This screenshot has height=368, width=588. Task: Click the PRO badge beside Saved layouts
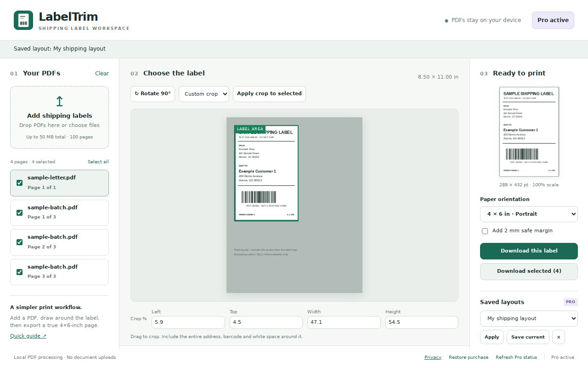tap(571, 302)
